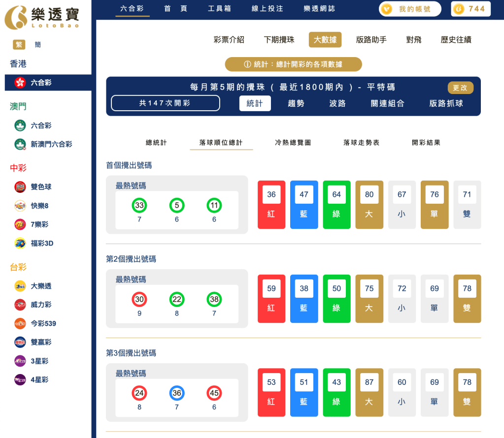
Task: Click hot number ball 33
Action: [139, 205]
